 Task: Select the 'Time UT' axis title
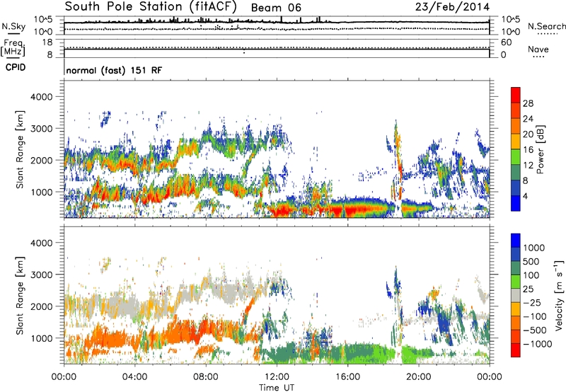277,388
